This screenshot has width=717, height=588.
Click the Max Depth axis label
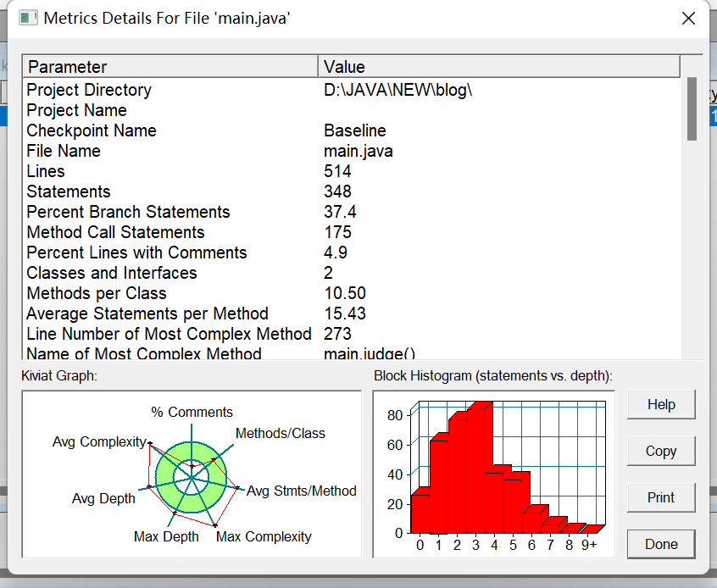click(166, 537)
